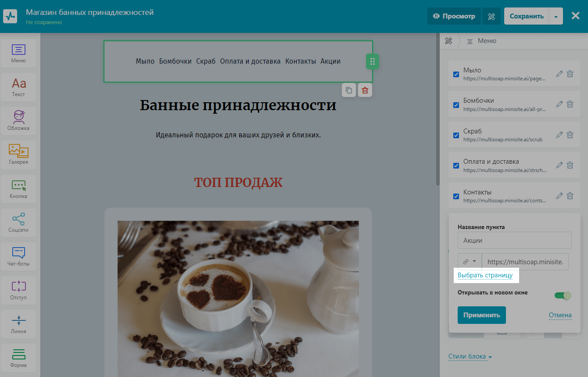
Task: Delete the Оплата и доставка item
Action: [x=570, y=165]
